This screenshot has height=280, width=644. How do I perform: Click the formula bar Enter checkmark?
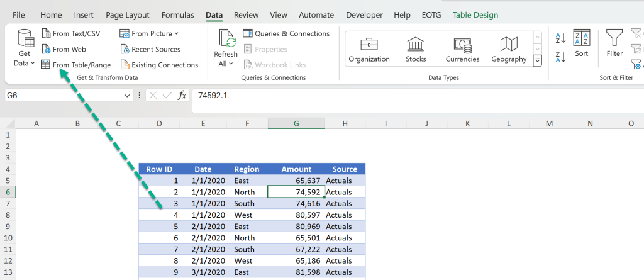pyautogui.click(x=167, y=96)
